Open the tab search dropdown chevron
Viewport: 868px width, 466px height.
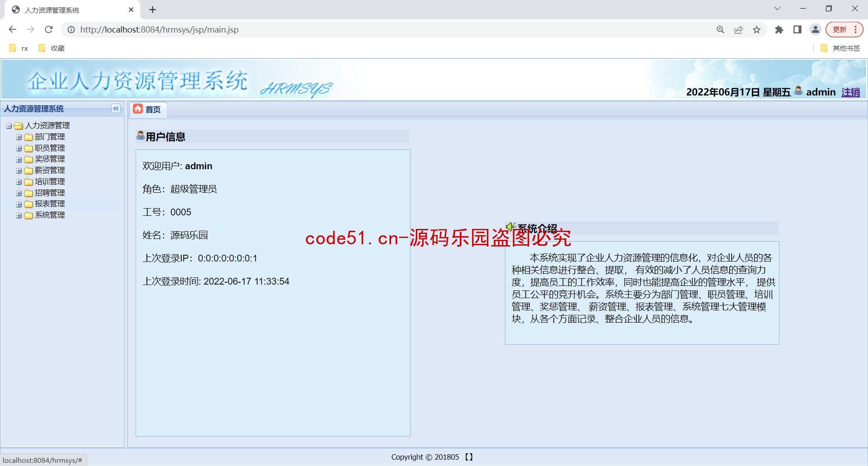pyautogui.click(x=777, y=8)
